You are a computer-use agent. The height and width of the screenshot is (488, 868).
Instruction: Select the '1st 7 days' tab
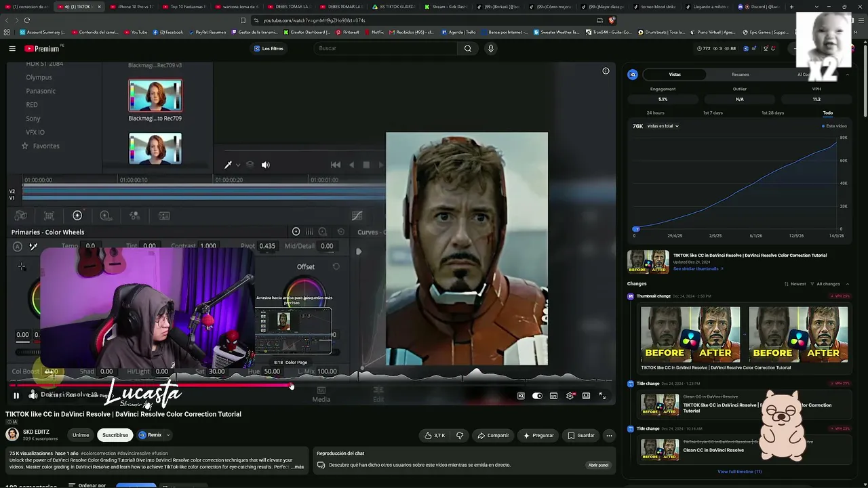713,113
